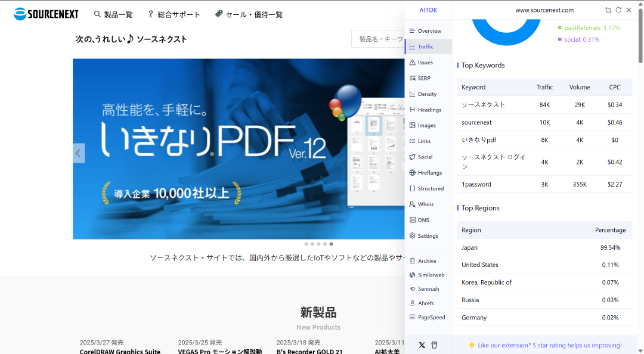Click the X (Twitter) icon in footer
This screenshot has width=644, height=354.
[422, 345]
